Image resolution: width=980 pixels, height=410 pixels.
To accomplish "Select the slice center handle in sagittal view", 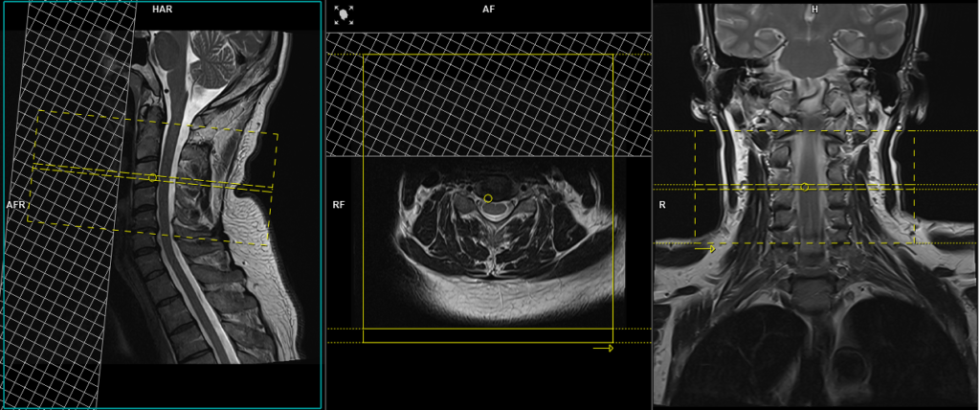I will tap(152, 178).
